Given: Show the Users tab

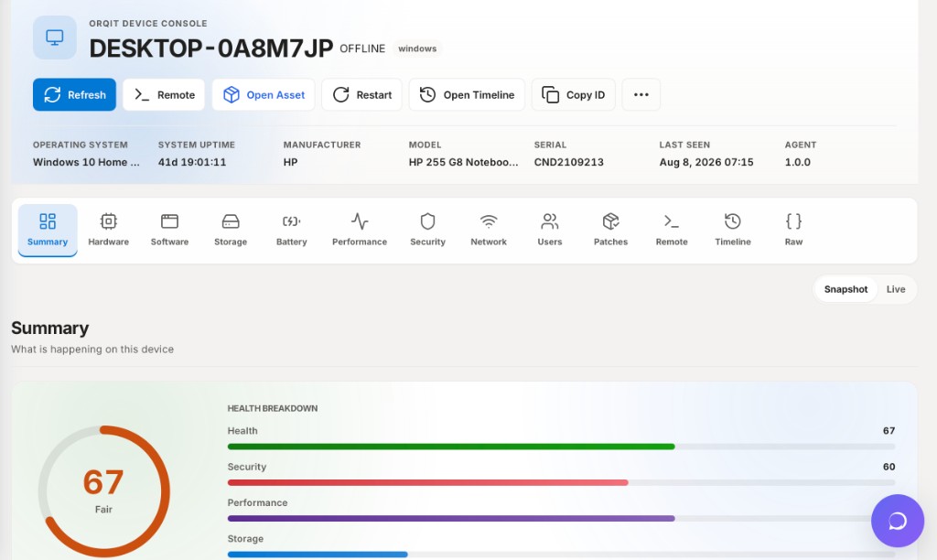Looking at the screenshot, I should pyautogui.click(x=550, y=230).
